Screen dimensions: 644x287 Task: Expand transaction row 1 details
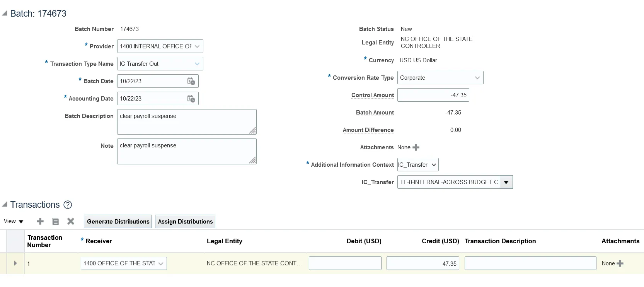(x=15, y=263)
